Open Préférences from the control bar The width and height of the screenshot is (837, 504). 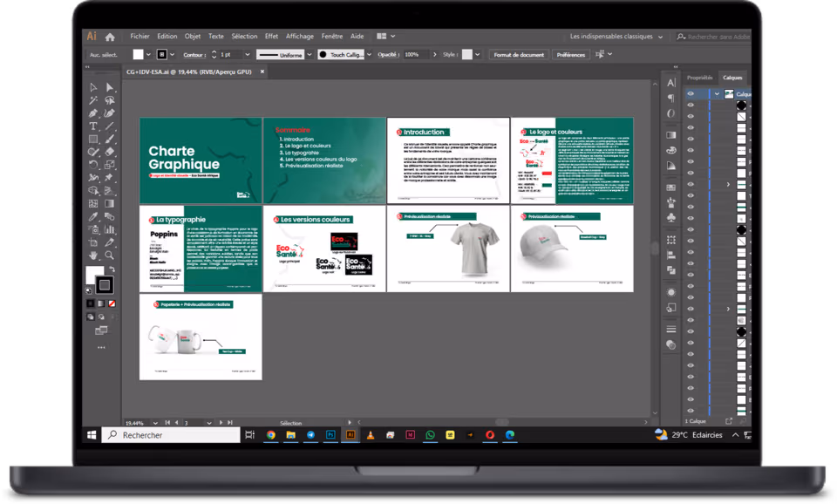coord(570,54)
